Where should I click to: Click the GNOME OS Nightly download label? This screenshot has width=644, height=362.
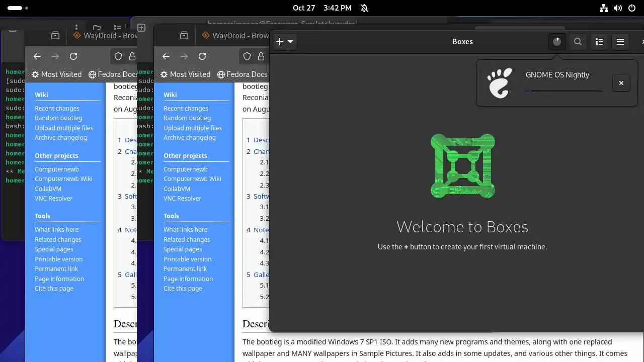point(557,74)
